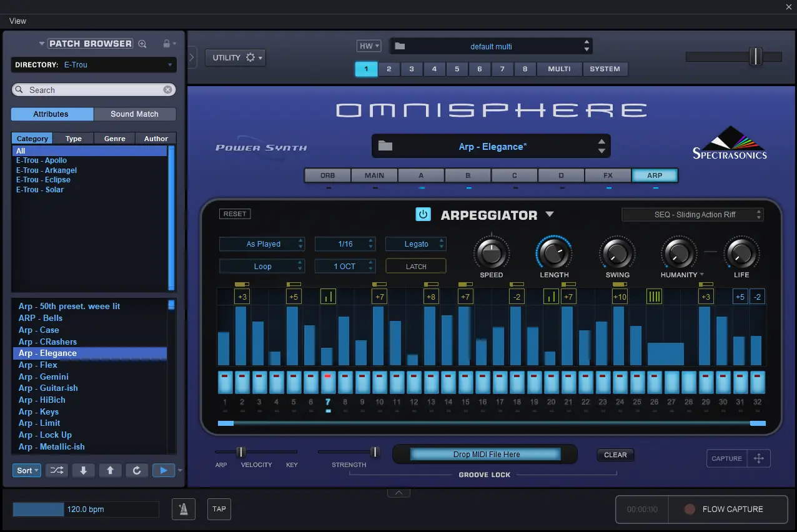Open the patch folder icon beside Arp - Elegance
797x532 pixels.
pos(385,146)
